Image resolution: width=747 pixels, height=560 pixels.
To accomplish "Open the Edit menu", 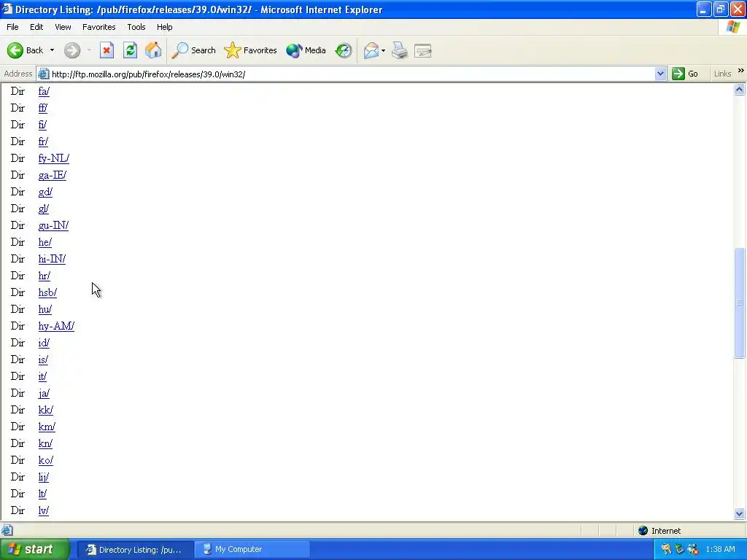I will [x=36, y=27].
